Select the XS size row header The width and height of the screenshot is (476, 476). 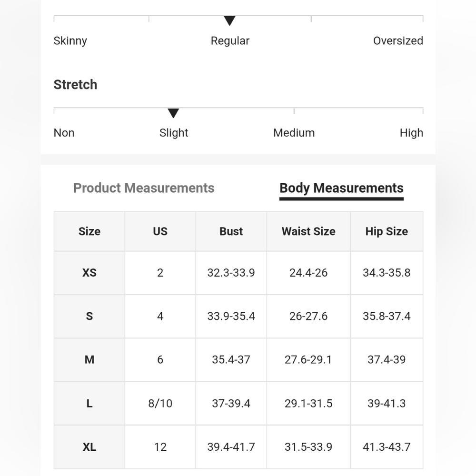click(x=89, y=273)
